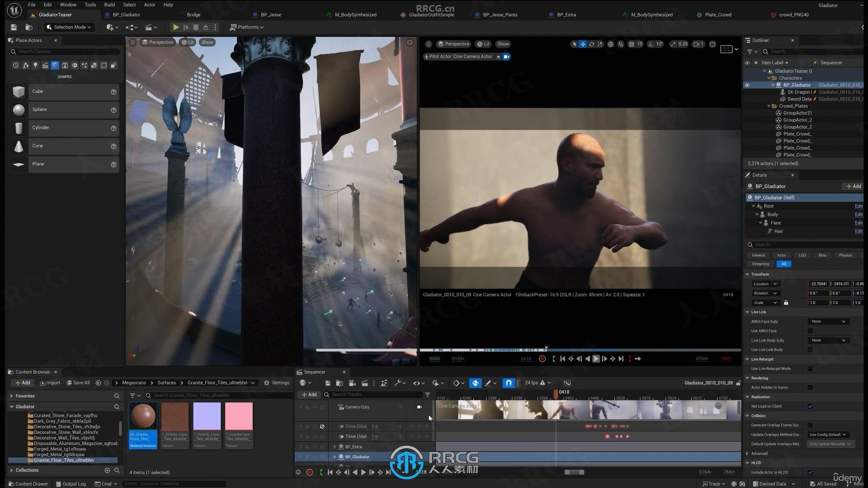This screenshot has width=868, height=488.
Task: Open ARKit Face Subj None dropdown
Action: [x=828, y=321]
